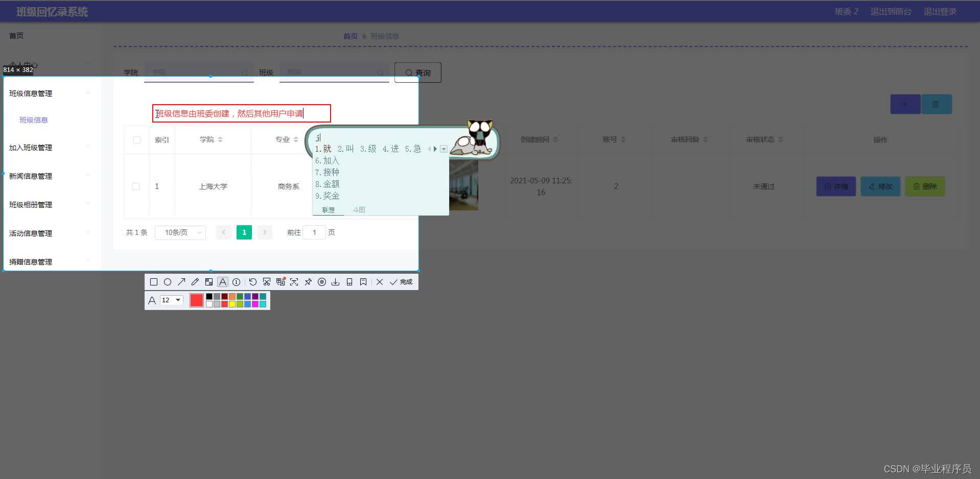Select the numbered step marker tool
Screen dimensions: 980x479
(237, 282)
